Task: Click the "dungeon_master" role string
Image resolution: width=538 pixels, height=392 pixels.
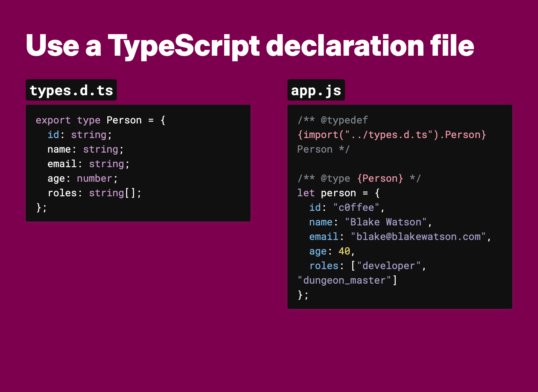Action: coord(344,280)
